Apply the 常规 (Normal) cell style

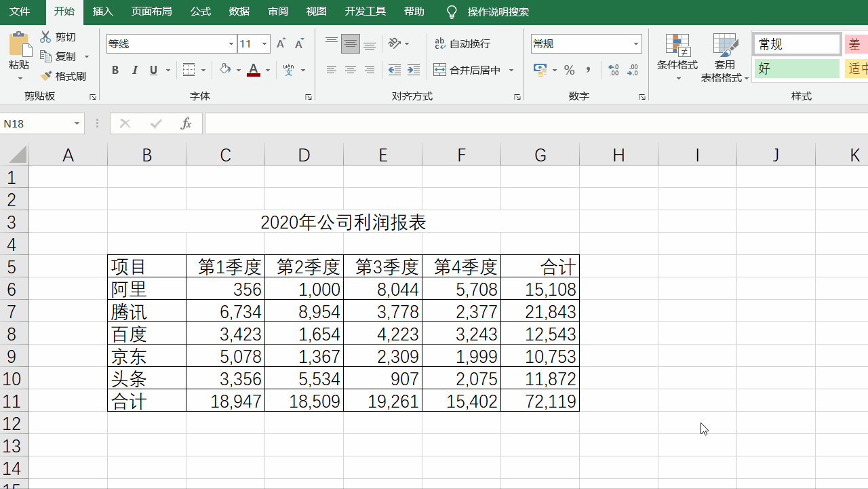(797, 44)
